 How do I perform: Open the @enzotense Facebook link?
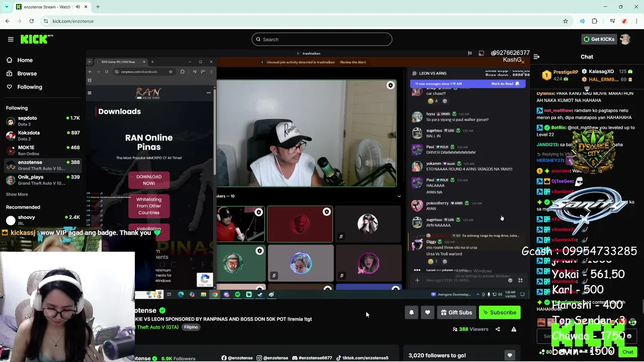237,358
